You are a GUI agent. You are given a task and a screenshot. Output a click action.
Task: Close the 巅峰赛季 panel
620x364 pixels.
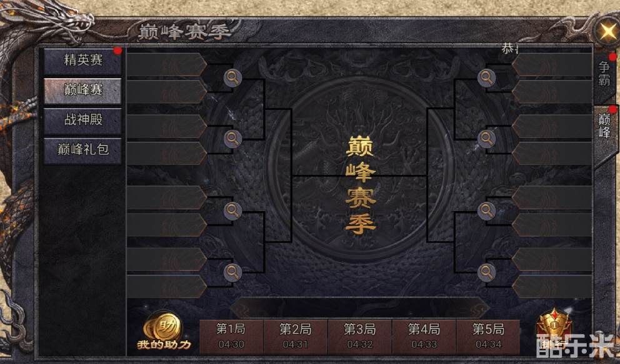(607, 32)
